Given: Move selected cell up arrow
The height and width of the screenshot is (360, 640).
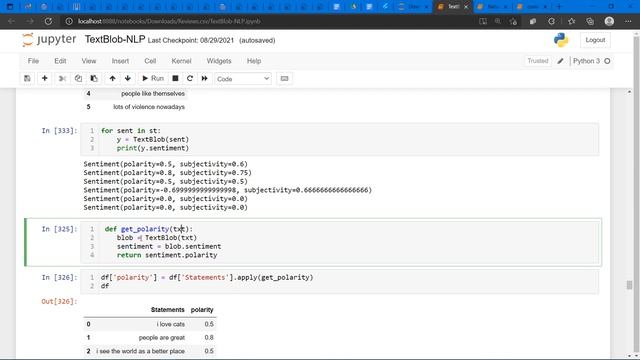Looking at the screenshot, I should (112, 78).
